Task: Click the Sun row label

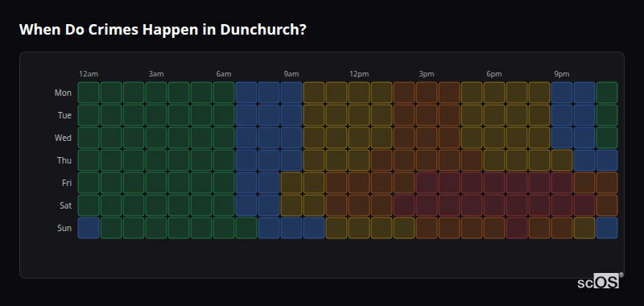Action: tap(64, 228)
